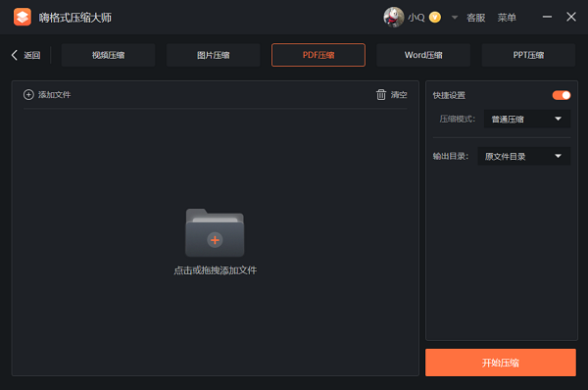
Task: Toggle the 快捷设置 switch off
Action: pyautogui.click(x=562, y=95)
